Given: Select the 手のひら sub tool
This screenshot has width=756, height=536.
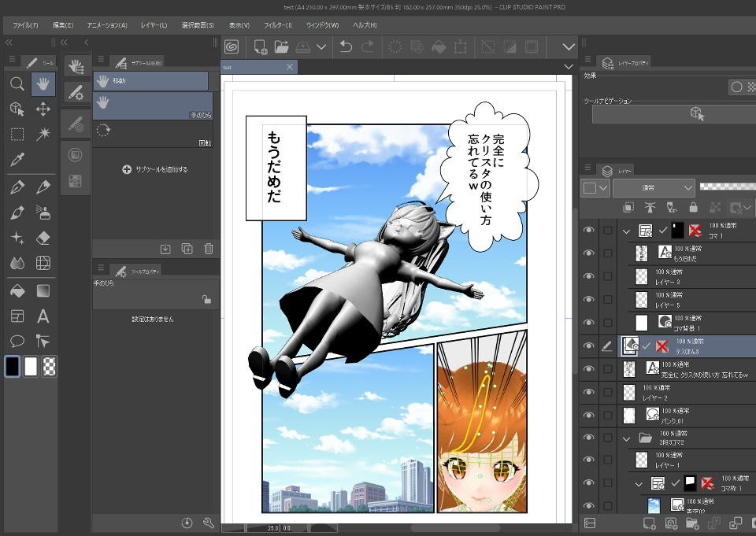Looking at the screenshot, I should pos(154,105).
